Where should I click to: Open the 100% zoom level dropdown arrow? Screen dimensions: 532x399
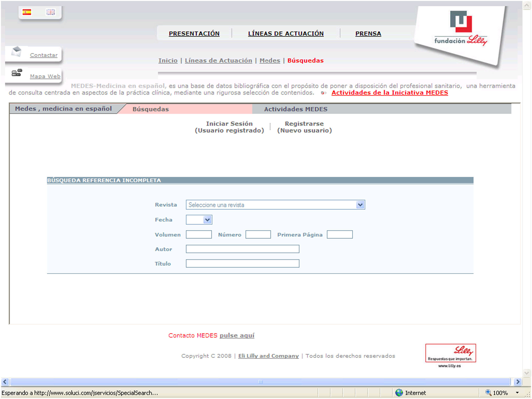[x=517, y=393]
